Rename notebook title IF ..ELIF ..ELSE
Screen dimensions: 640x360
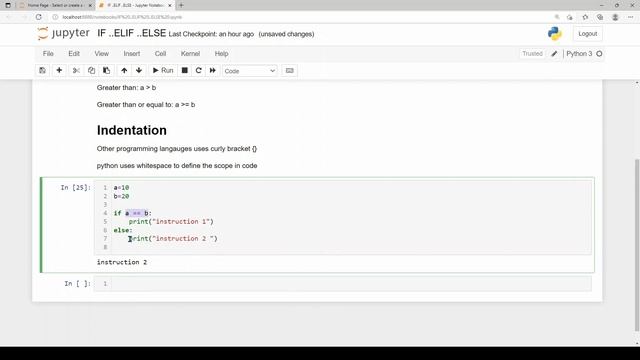point(131,33)
